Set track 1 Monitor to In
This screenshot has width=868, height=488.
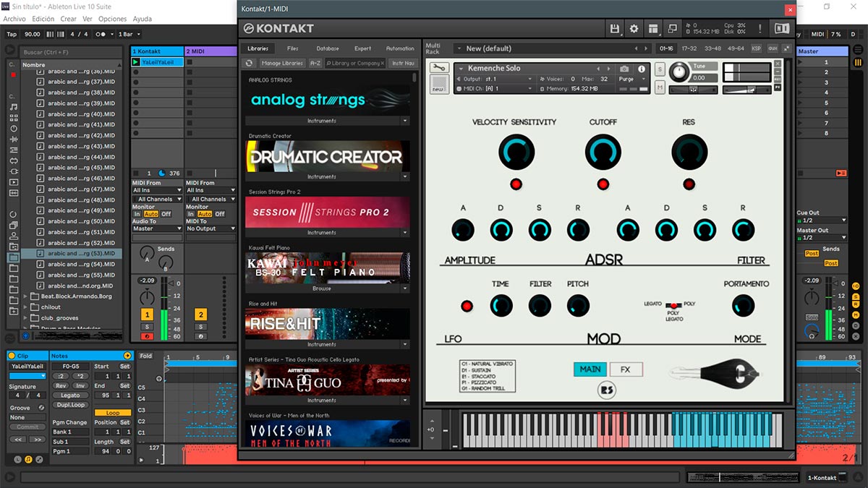pyautogui.click(x=137, y=214)
